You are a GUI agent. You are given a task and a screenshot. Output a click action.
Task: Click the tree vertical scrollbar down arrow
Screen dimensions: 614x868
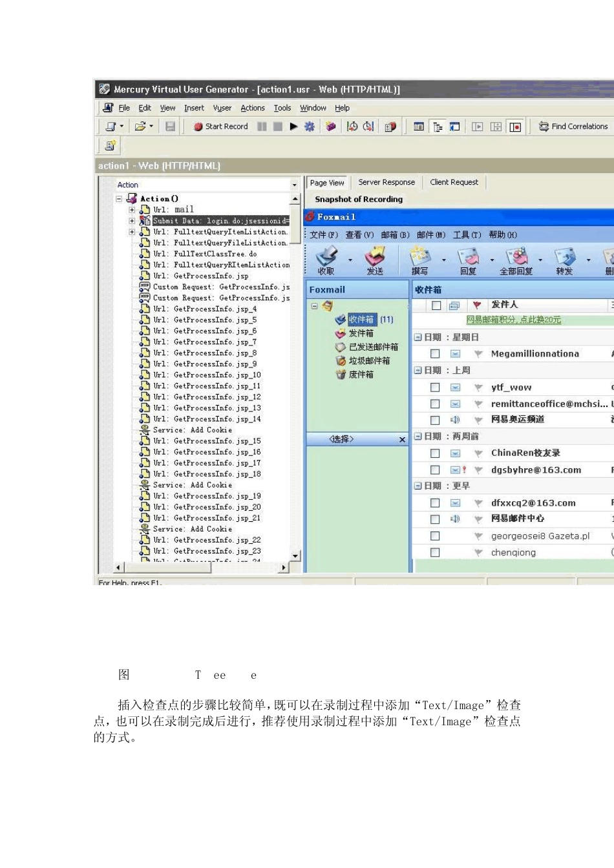pyautogui.click(x=295, y=555)
